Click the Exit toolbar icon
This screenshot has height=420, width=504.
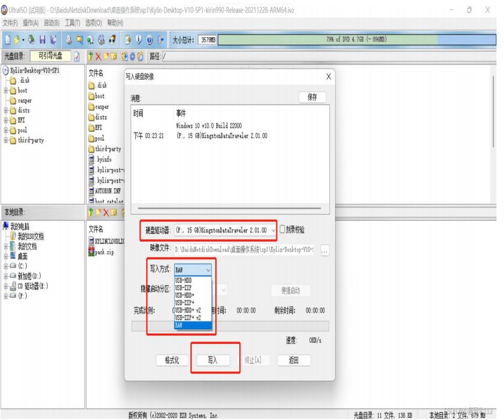[x=161, y=40]
